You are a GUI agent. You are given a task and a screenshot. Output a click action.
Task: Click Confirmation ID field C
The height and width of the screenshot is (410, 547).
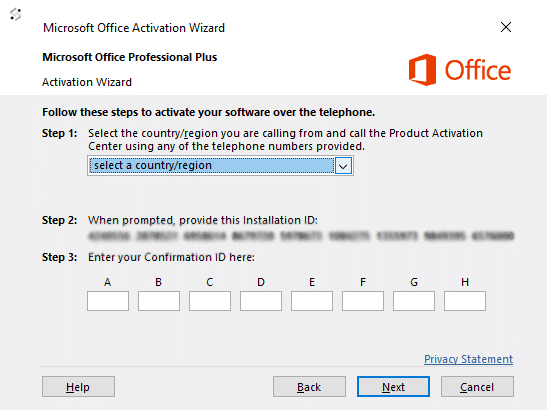point(210,301)
